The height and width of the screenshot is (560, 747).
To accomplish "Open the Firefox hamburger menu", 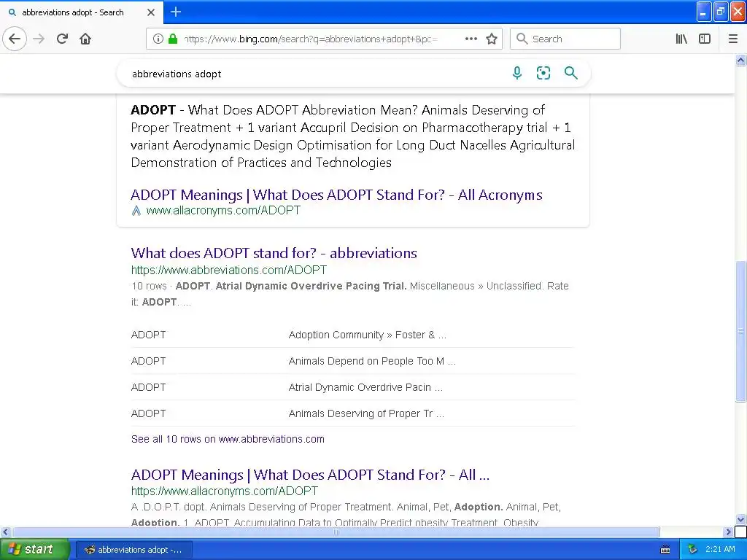I will click(733, 39).
